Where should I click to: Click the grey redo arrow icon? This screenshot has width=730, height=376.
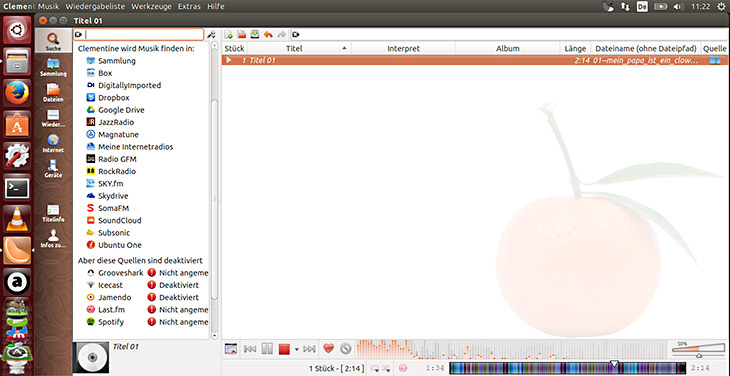click(281, 34)
